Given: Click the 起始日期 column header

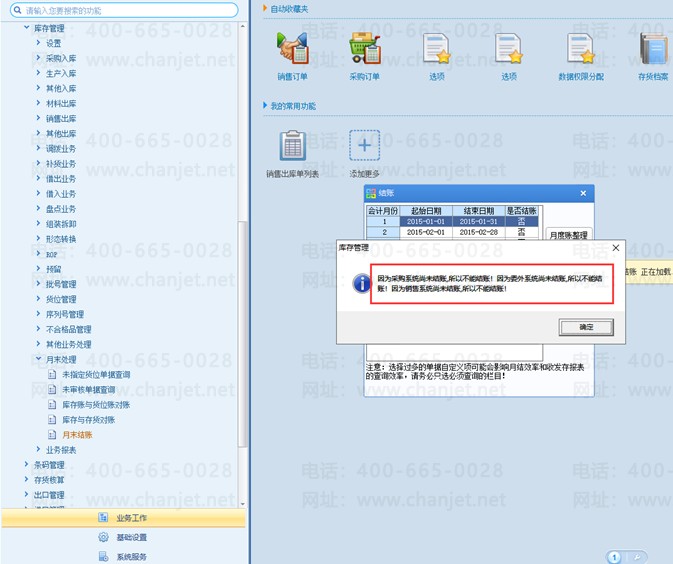Looking at the screenshot, I should tap(426, 211).
